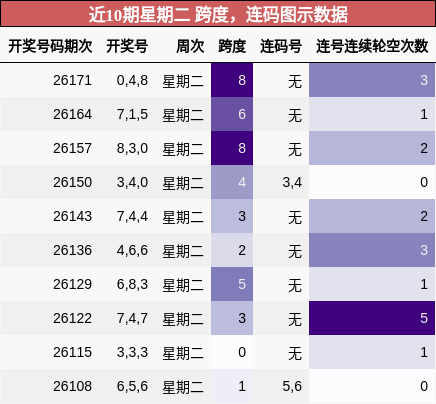The width and height of the screenshot is (436, 404).
Task: Click issue number 26129
Action: point(72,284)
